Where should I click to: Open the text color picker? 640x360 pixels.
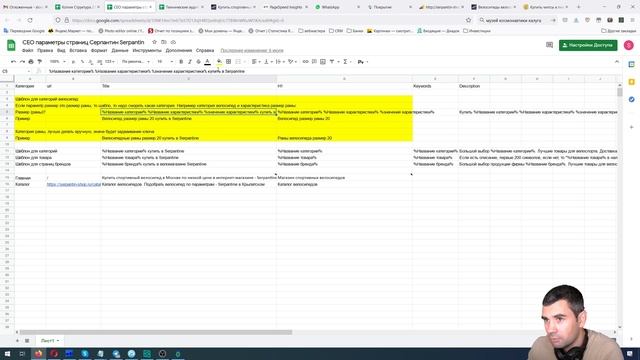[x=207, y=62]
